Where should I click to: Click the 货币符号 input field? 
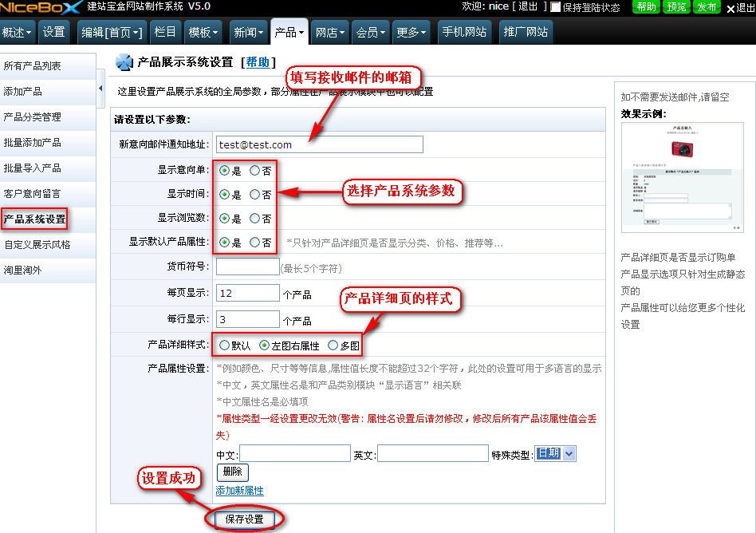[247, 266]
